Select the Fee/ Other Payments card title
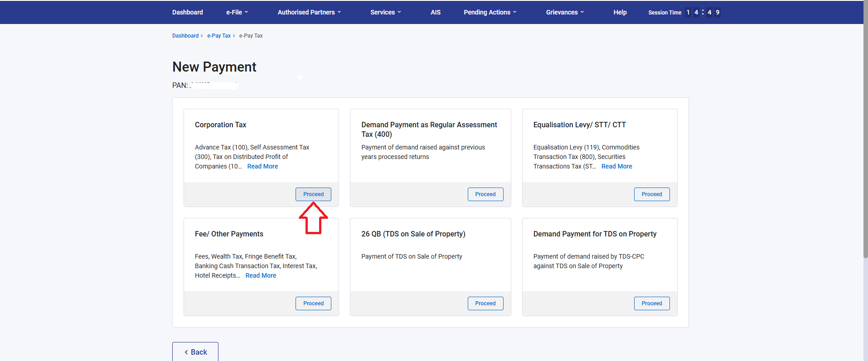 click(229, 234)
